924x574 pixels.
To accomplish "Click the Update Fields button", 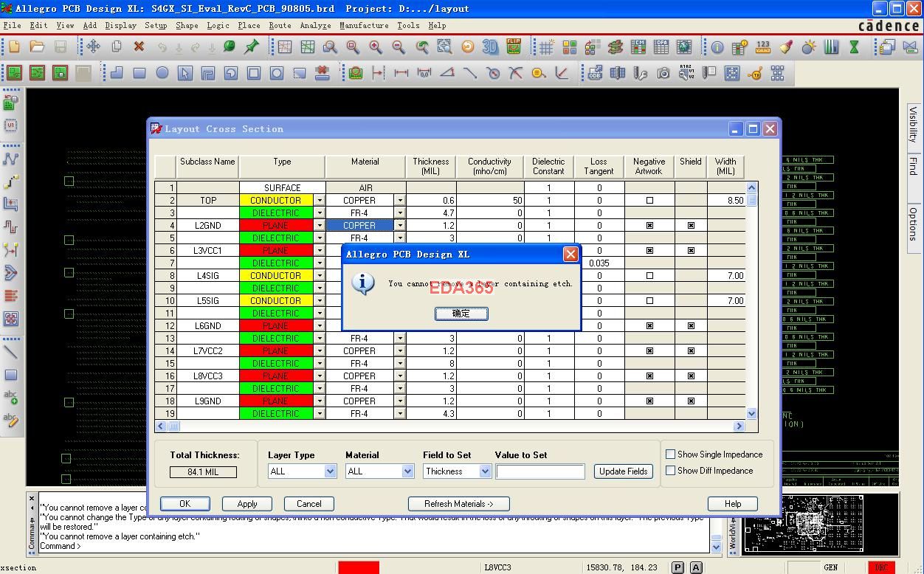I will (x=623, y=471).
